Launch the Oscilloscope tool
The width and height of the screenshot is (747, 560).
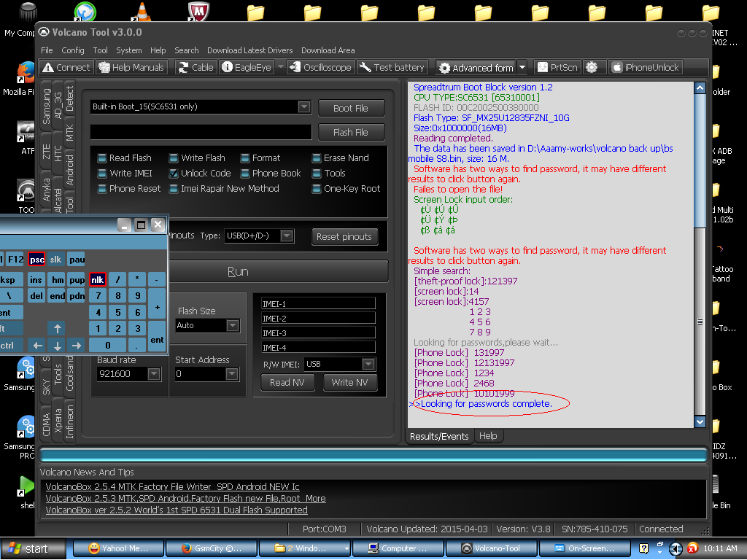coord(320,67)
